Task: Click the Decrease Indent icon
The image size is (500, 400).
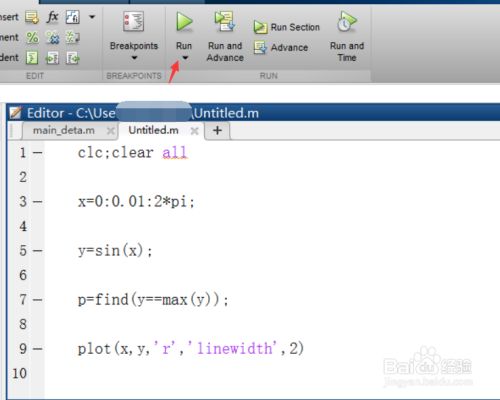Action: (x=72, y=58)
